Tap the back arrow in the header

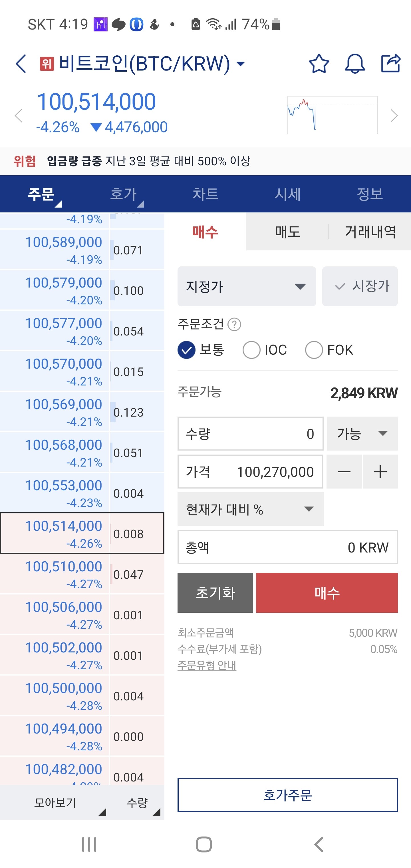click(21, 64)
